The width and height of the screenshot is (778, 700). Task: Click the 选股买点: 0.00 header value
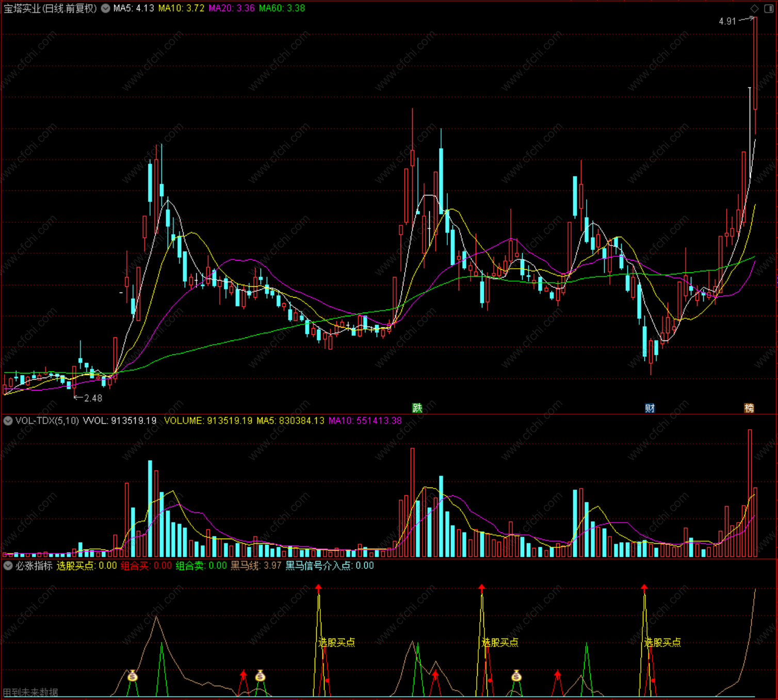(x=87, y=566)
